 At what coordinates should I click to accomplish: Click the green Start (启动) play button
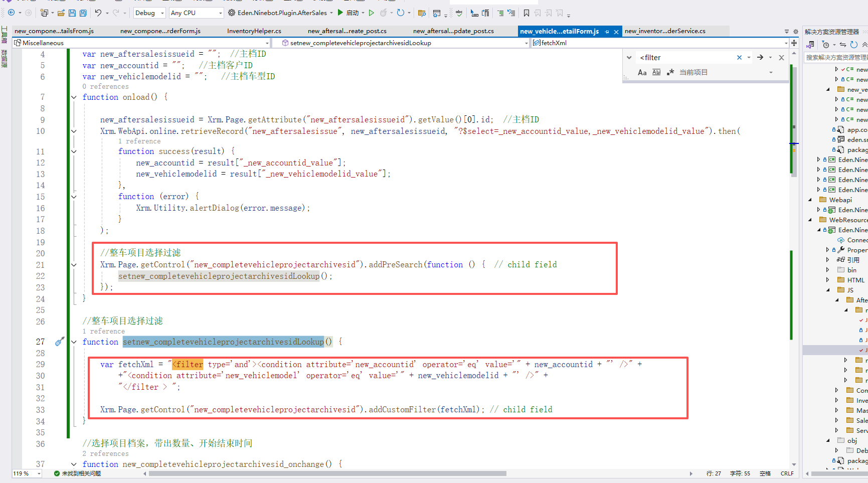(x=340, y=13)
